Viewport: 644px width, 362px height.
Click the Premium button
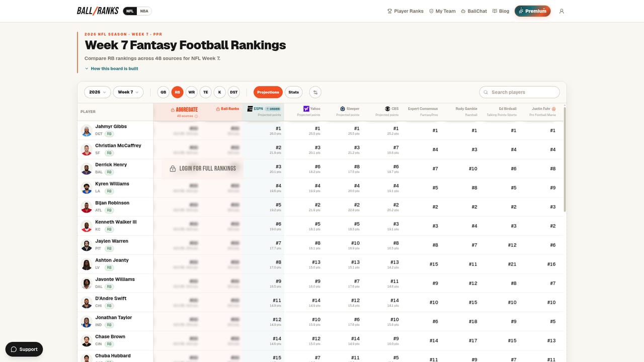coord(532,11)
